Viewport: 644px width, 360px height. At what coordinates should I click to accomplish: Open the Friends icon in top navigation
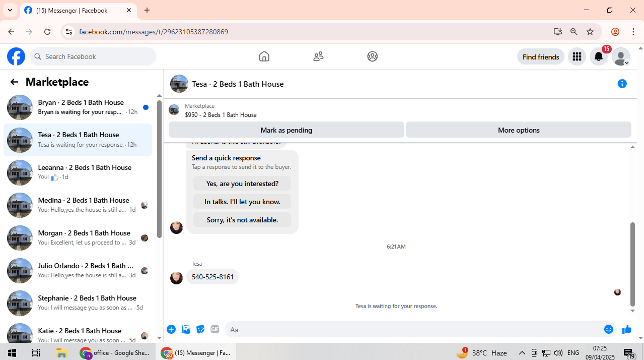click(318, 56)
